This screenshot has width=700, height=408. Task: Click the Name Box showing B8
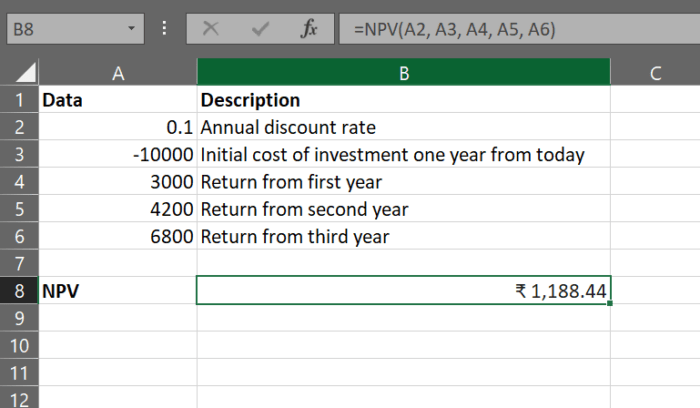click(x=75, y=29)
